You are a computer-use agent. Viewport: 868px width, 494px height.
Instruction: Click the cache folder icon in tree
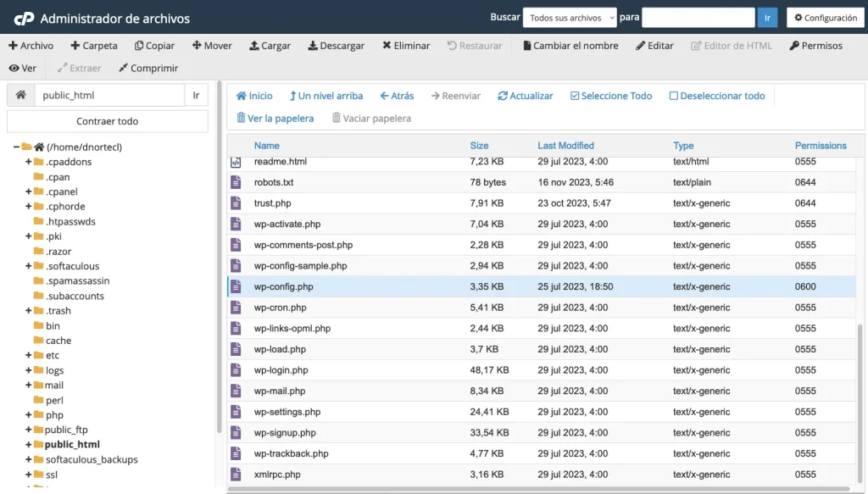(x=38, y=341)
